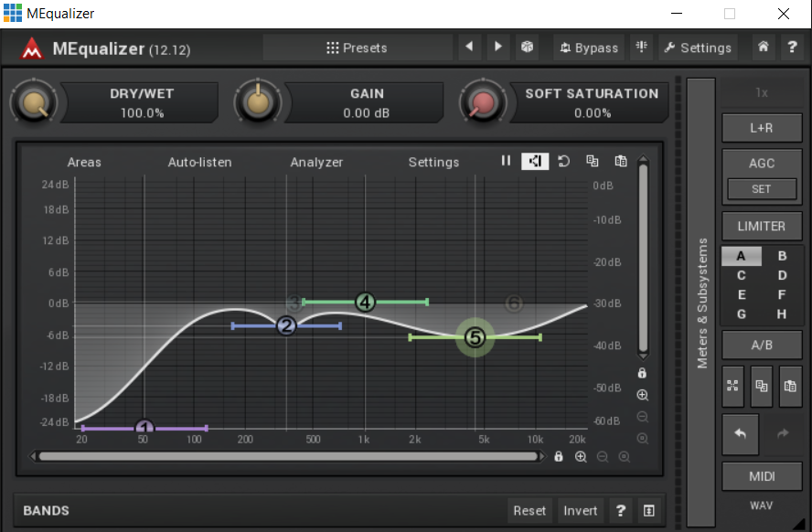Toggle the AGC automatic gain control
This screenshot has width=812, height=532.
762,163
